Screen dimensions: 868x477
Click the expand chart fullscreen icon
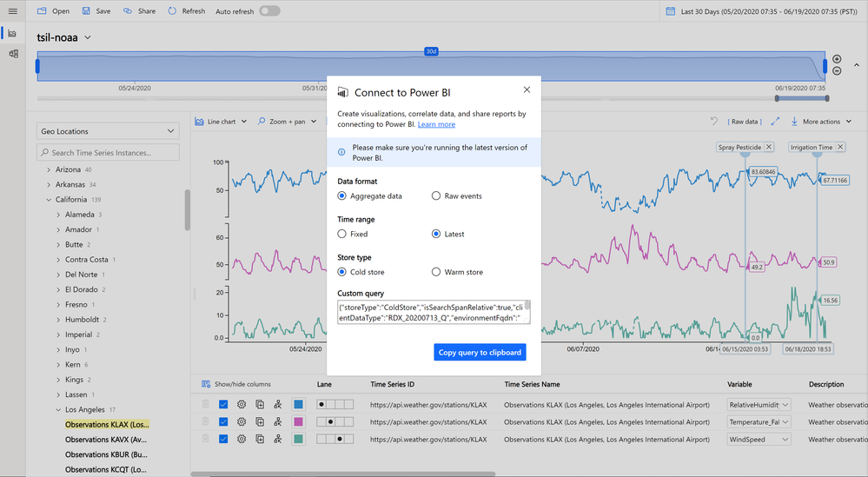click(775, 121)
